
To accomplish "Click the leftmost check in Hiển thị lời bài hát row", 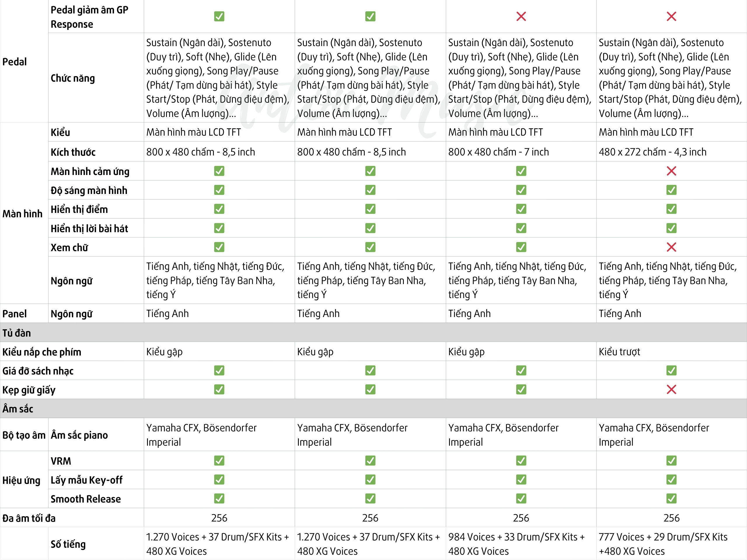I will coord(219,228).
